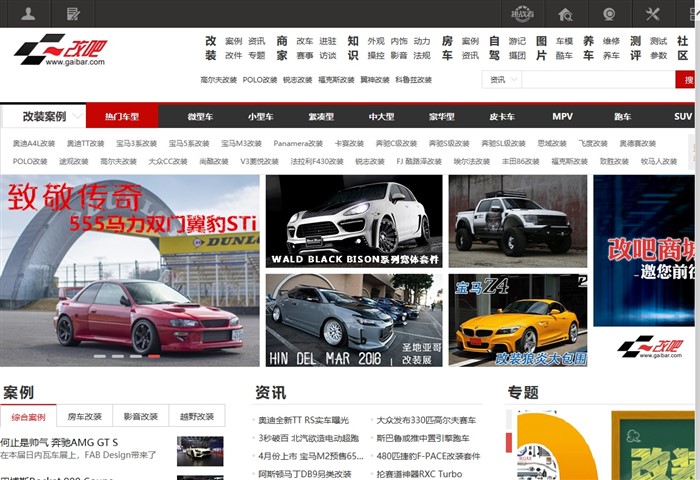This screenshot has width=700, height=480.
Task: Switch to the 综合案例 tab
Action: coord(28,417)
